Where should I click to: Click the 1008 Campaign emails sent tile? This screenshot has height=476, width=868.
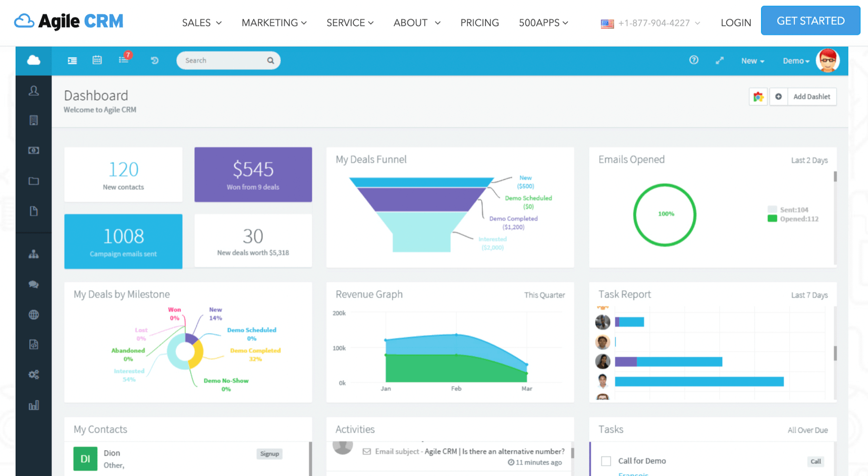[123, 241]
